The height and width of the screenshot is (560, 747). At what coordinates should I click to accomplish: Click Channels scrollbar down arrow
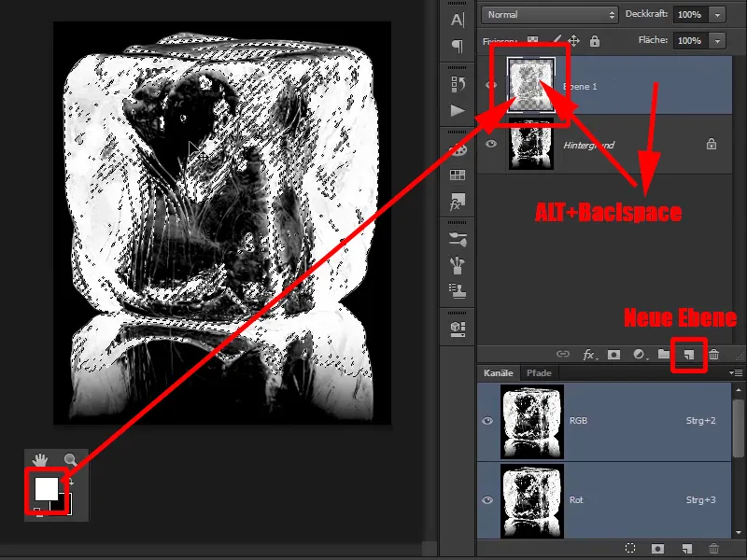pos(738,532)
